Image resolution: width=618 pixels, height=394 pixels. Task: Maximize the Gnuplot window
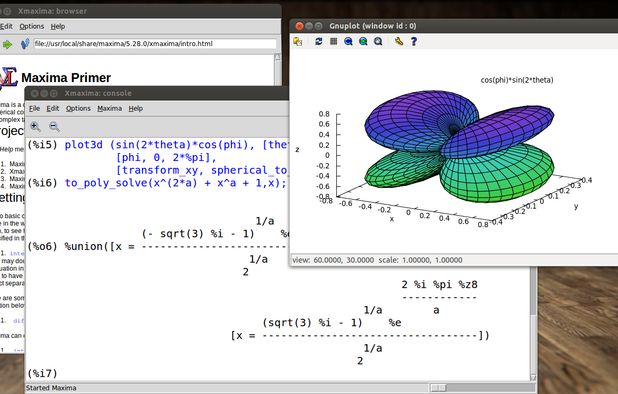coord(318,26)
